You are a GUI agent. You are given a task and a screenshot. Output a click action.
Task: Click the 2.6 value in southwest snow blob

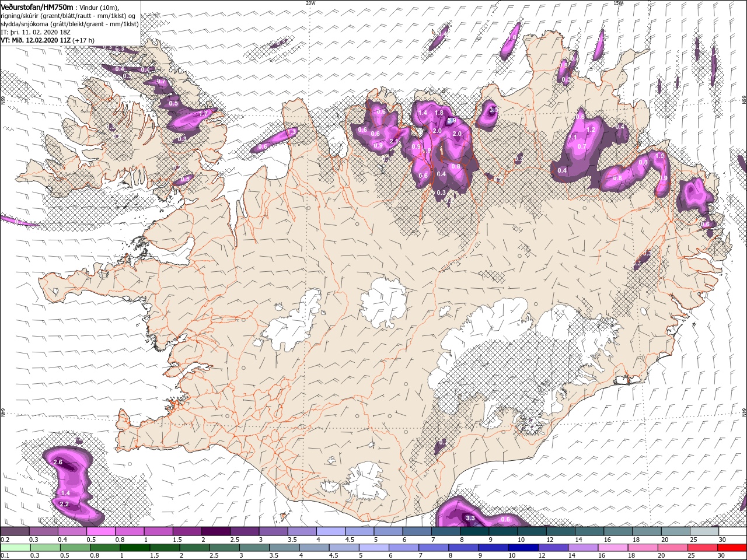point(58,462)
